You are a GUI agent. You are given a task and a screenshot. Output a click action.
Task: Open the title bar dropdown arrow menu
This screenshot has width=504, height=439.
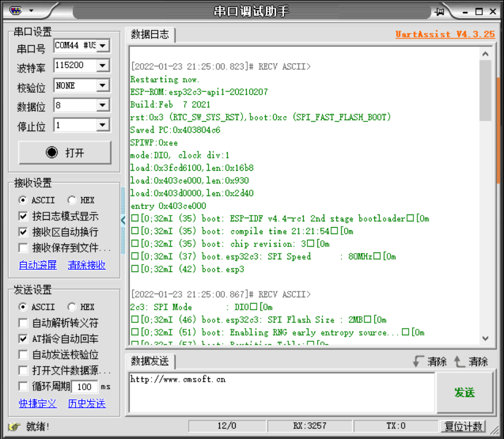coord(31,11)
